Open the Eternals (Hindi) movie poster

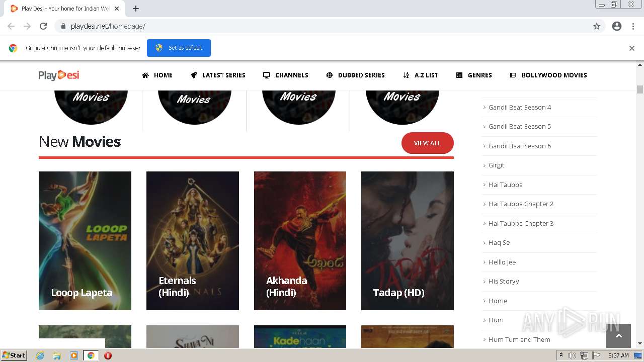coord(193,241)
